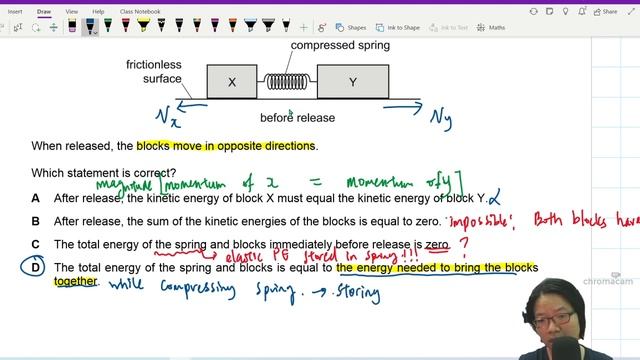
Task: Select the text/object select tool
Action: coord(18,27)
